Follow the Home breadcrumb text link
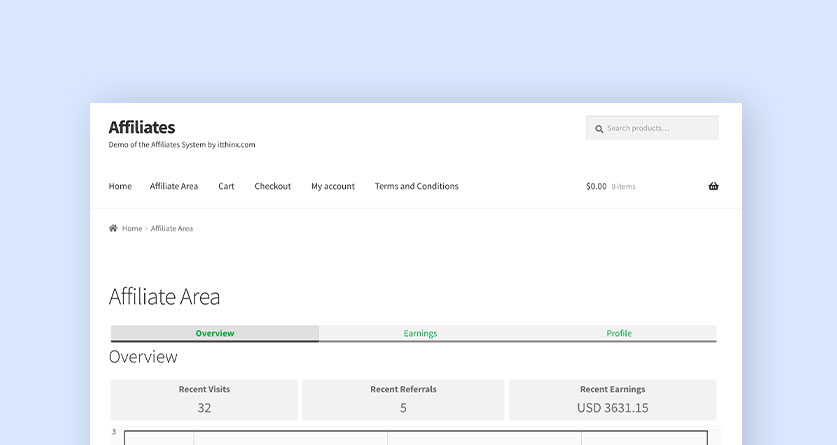This screenshot has width=837, height=445. [x=132, y=229]
